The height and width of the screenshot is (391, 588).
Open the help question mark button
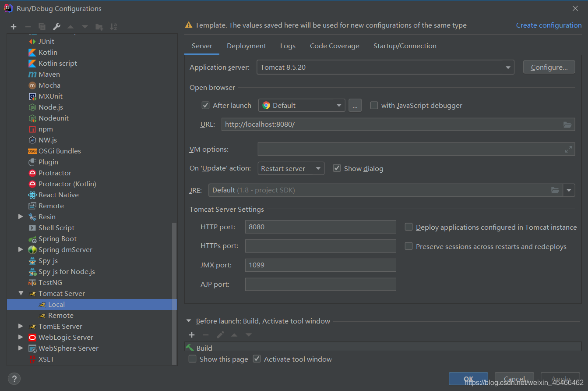(14, 379)
